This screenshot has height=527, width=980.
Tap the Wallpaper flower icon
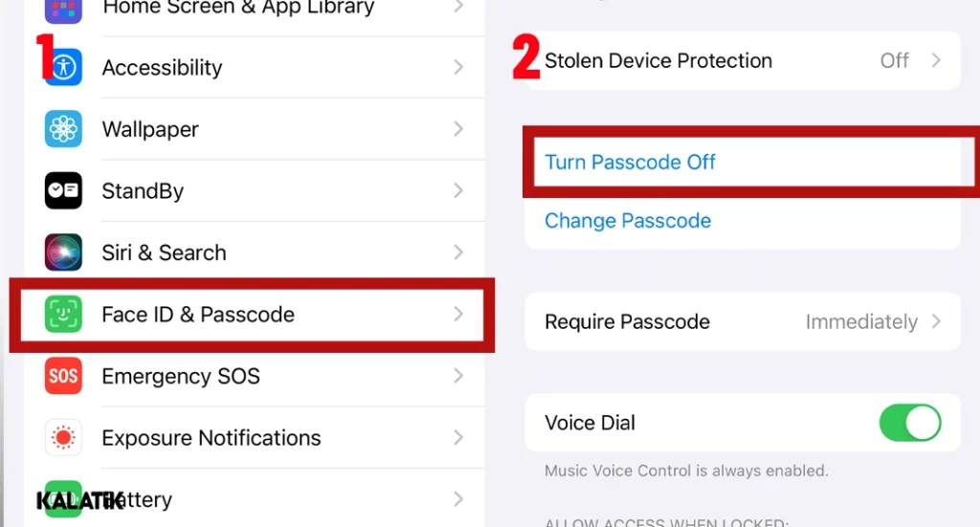tap(63, 129)
